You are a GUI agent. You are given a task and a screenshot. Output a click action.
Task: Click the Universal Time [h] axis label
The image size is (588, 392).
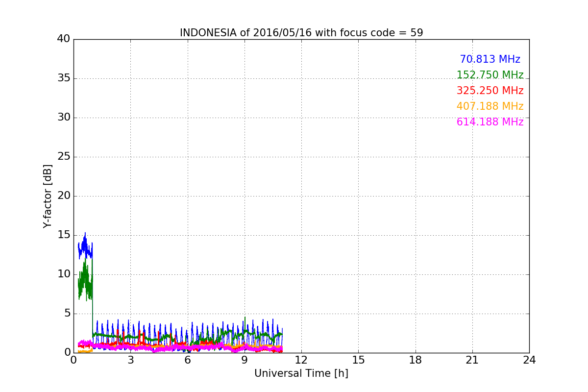click(x=301, y=373)
